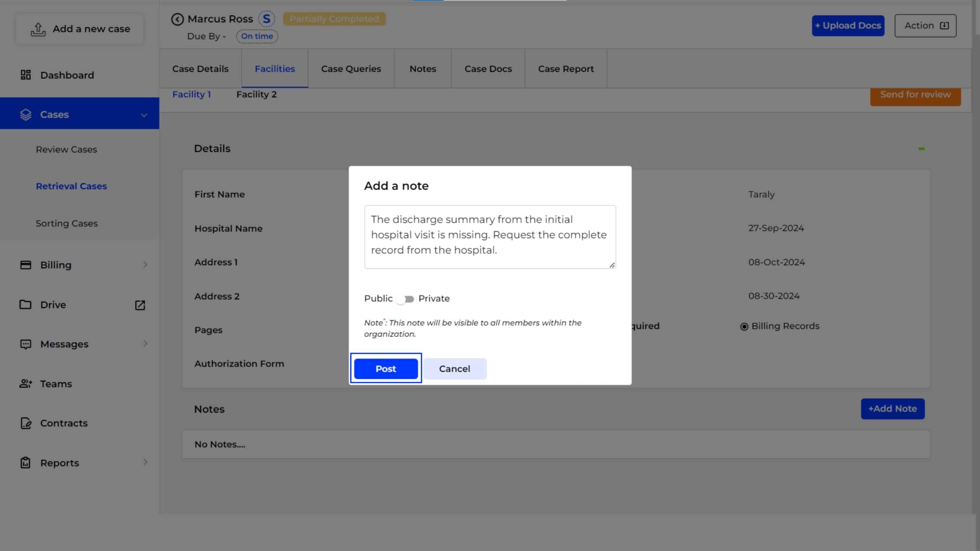The height and width of the screenshot is (551, 980).
Task: Go to the Notes tab
Action: (423, 69)
